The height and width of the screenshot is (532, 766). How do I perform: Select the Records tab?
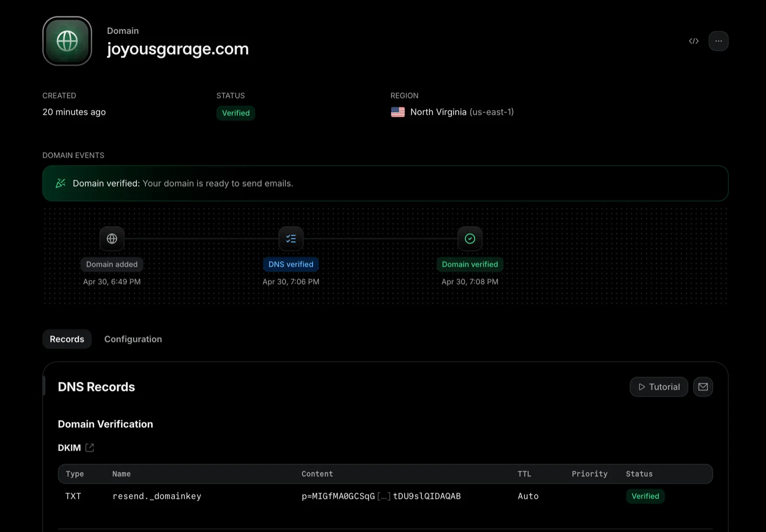point(67,339)
